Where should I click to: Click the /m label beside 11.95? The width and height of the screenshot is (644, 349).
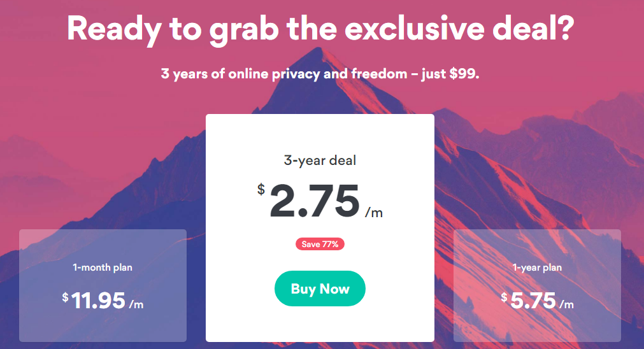(136, 304)
